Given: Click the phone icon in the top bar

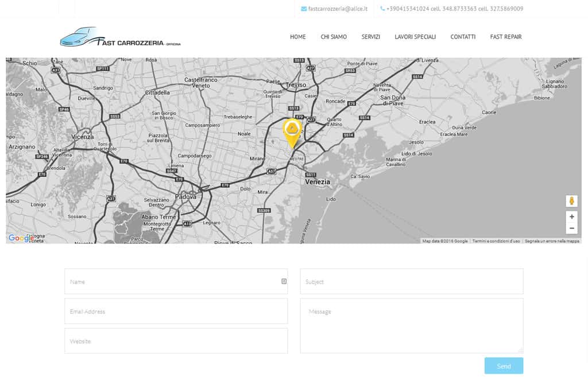Looking at the screenshot, I should point(382,9).
